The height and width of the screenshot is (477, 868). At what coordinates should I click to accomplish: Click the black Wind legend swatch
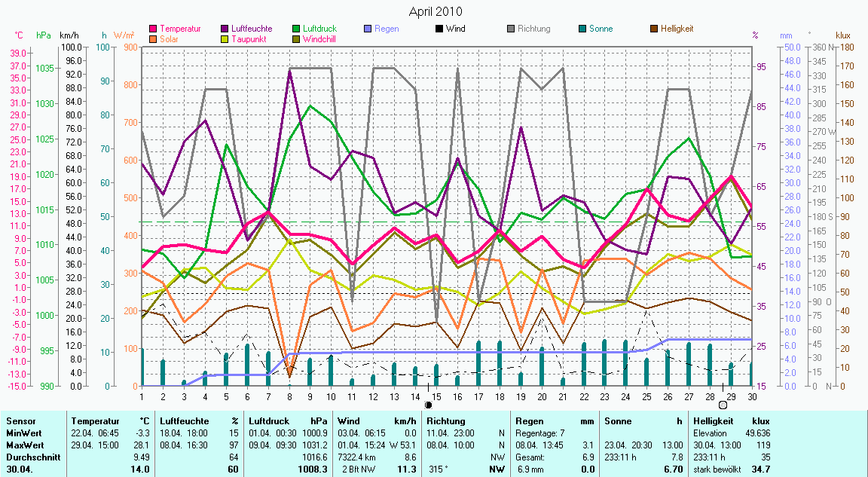point(439,29)
